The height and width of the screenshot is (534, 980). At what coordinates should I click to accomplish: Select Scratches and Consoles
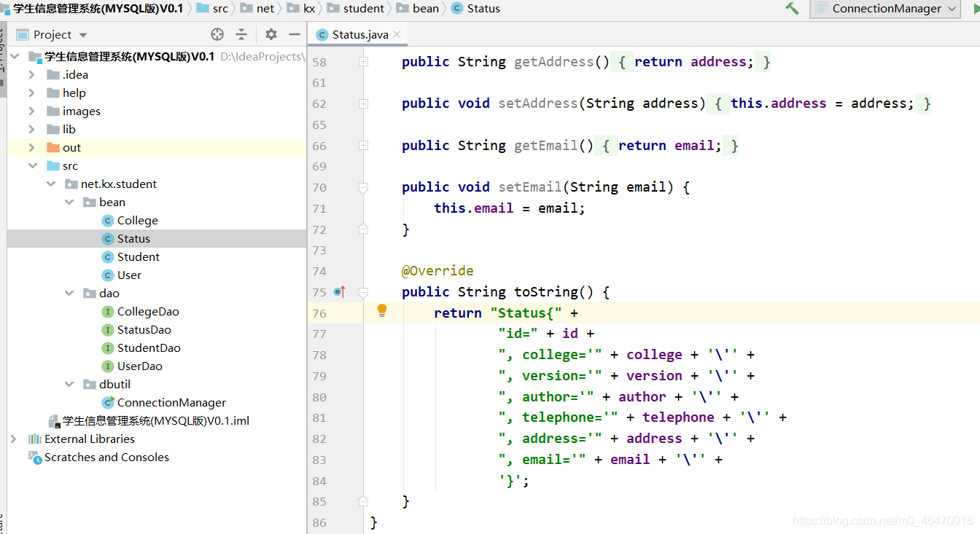[106, 457]
